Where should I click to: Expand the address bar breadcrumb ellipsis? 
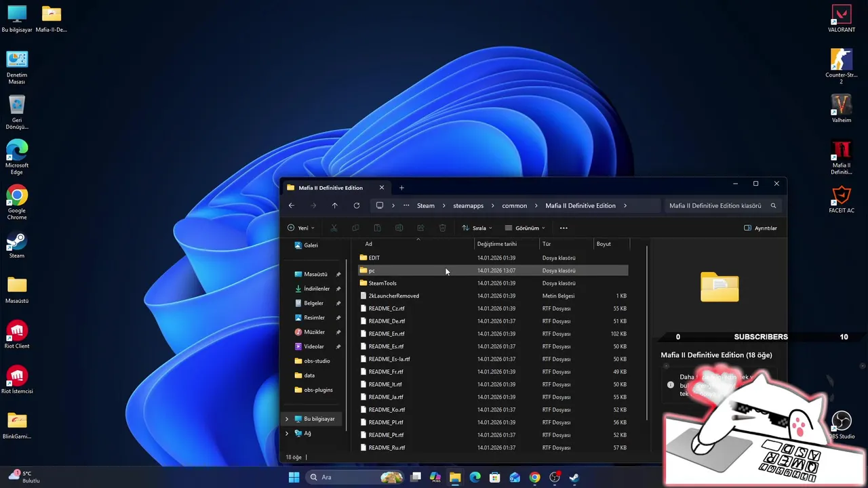point(406,205)
